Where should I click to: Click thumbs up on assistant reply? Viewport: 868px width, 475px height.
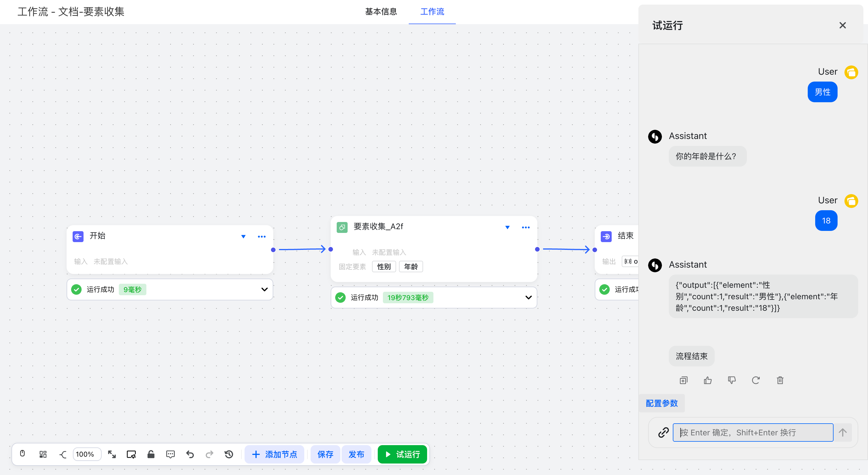pyautogui.click(x=708, y=380)
